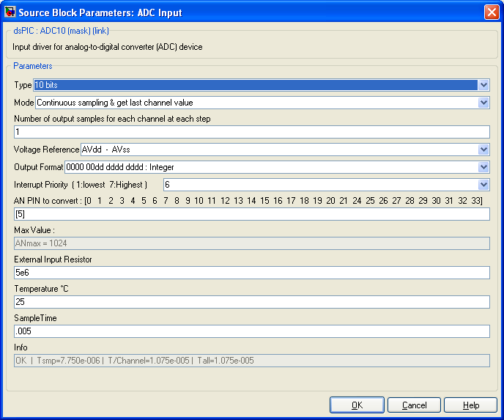The height and width of the screenshot is (420, 504).
Task: Open the Interrupt Priority dropdown
Action: pos(483,185)
